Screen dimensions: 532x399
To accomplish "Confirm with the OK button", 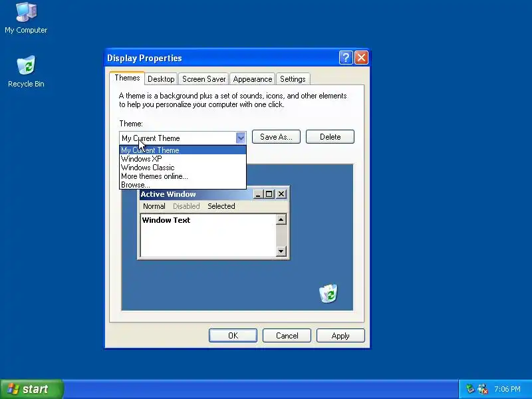I will (x=233, y=336).
